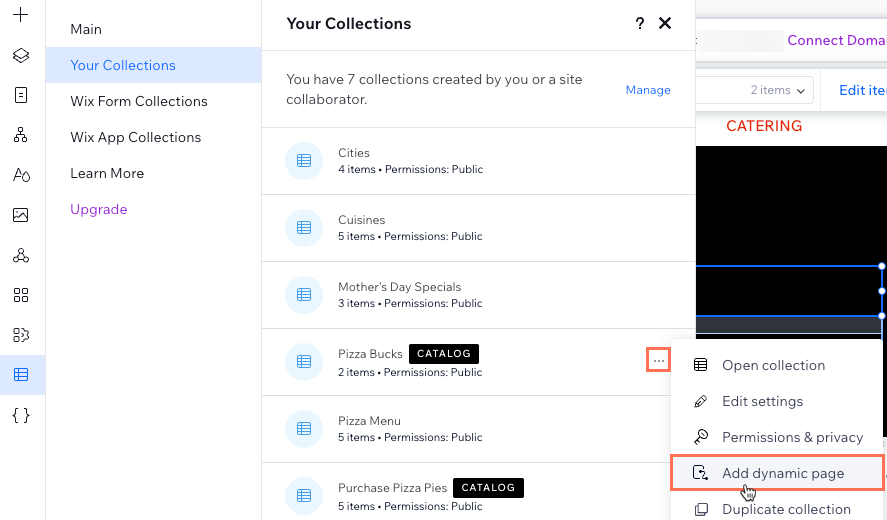The image size is (887, 520).
Task: Open the Theme text styles icon
Action: (21, 175)
